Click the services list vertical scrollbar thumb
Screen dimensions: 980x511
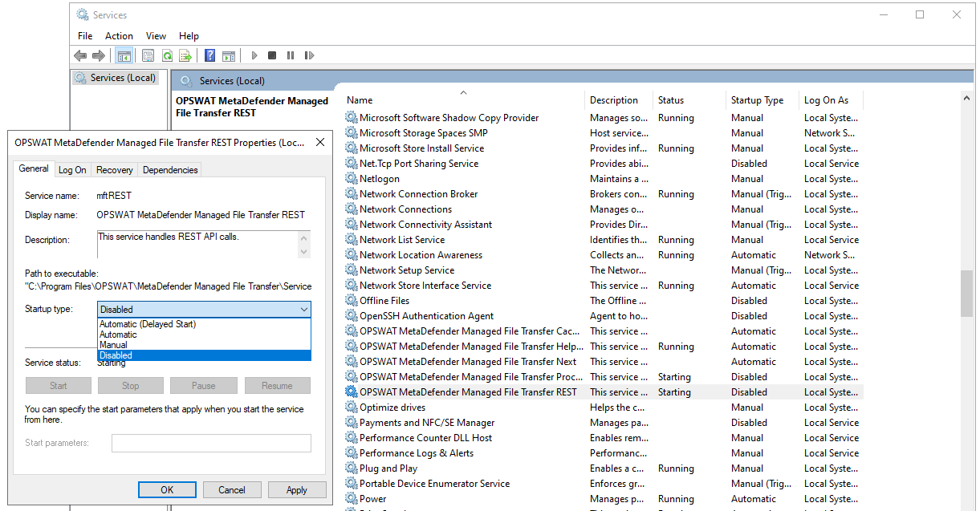[x=968, y=293]
